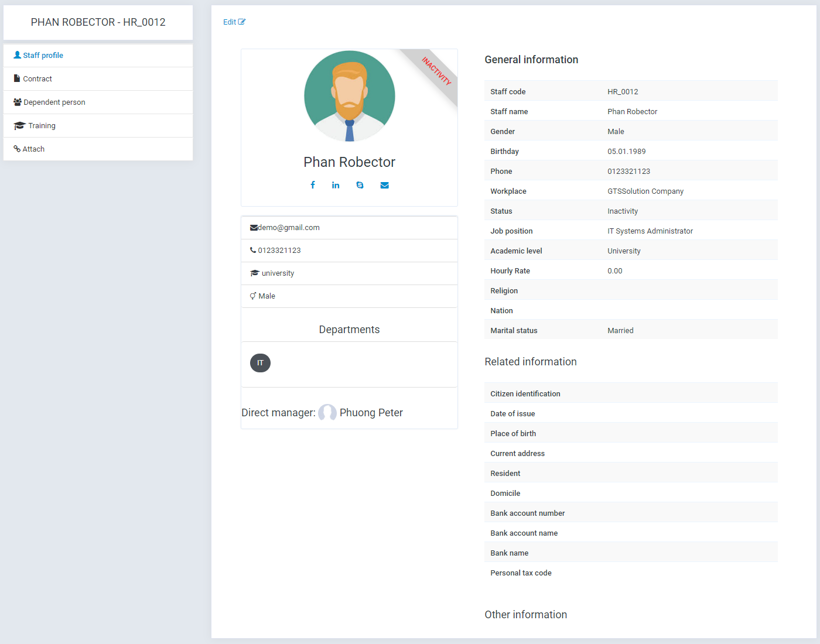
Task: Click the email icon next to demo@gmail.com
Action: coord(254,227)
